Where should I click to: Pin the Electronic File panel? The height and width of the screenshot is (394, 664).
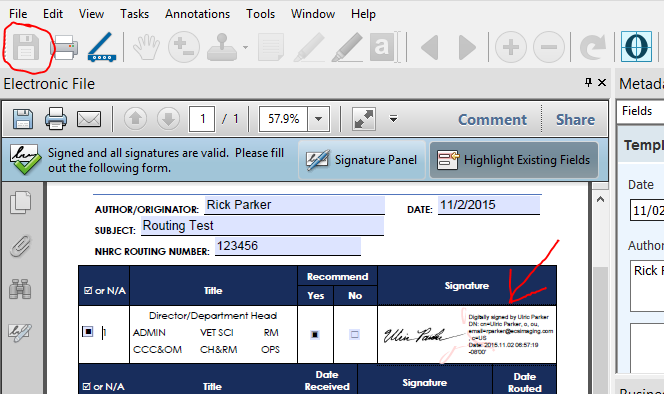(x=588, y=82)
